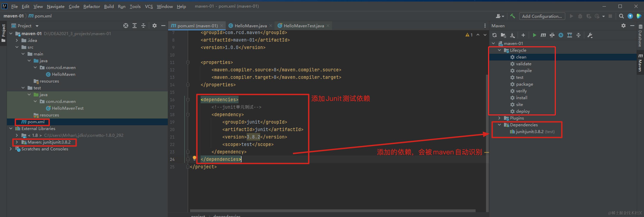The image size is (644, 217).
Task: Run Maven Build with green play icon
Action: click(535, 35)
